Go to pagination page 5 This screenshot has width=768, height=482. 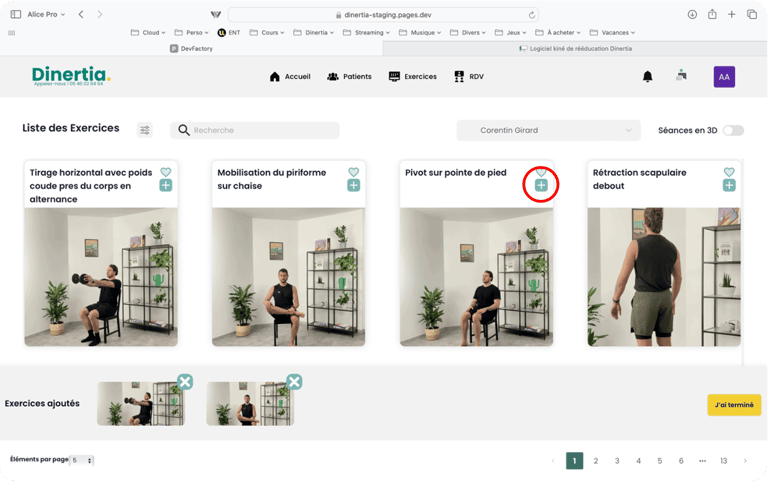(x=660, y=461)
